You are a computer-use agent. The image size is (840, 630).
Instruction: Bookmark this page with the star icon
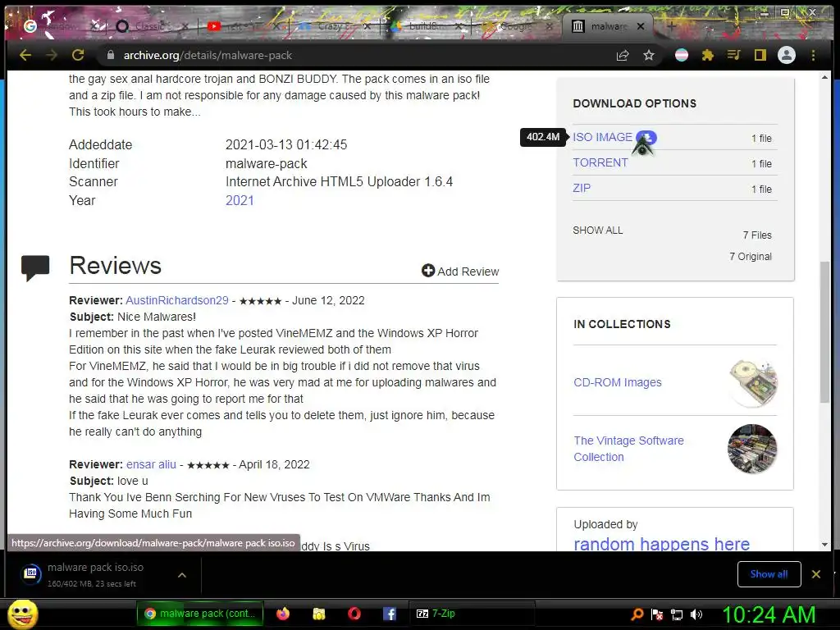click(x=649, y=55)
